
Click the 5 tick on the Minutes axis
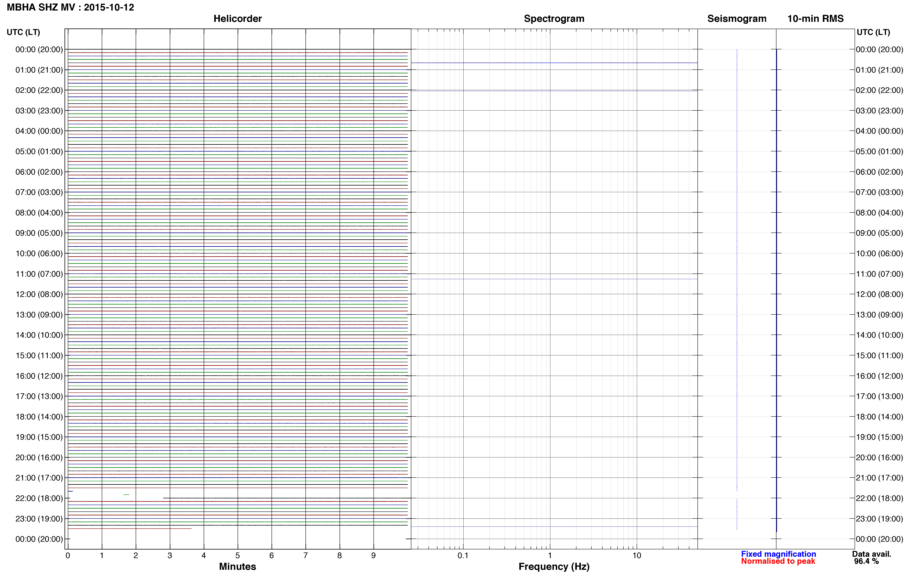238,556
